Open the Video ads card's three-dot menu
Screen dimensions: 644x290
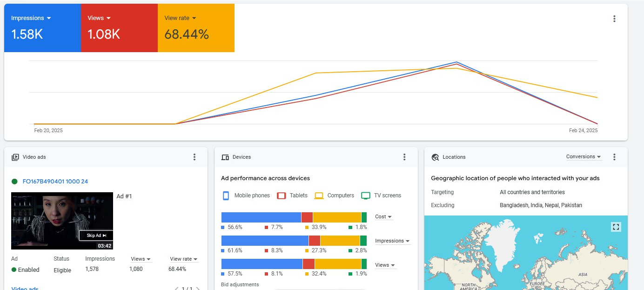[195, 157]
